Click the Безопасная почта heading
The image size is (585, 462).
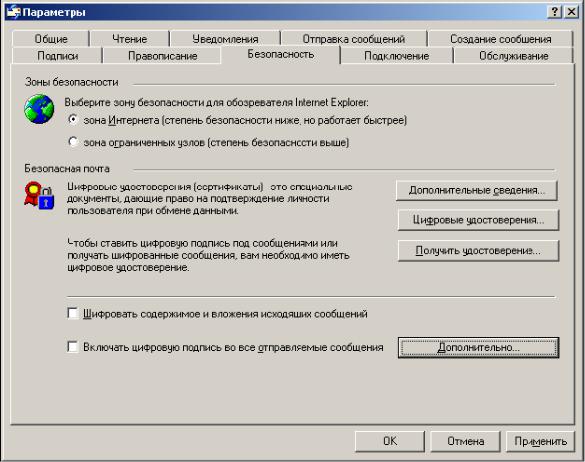coord(67,169)
